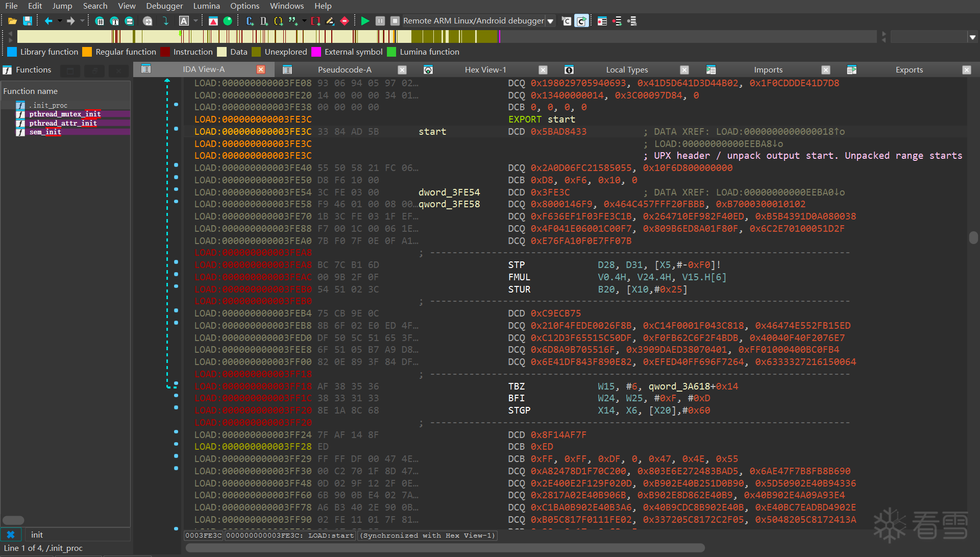
Task: Stop the debugged process
Action: 395,21
